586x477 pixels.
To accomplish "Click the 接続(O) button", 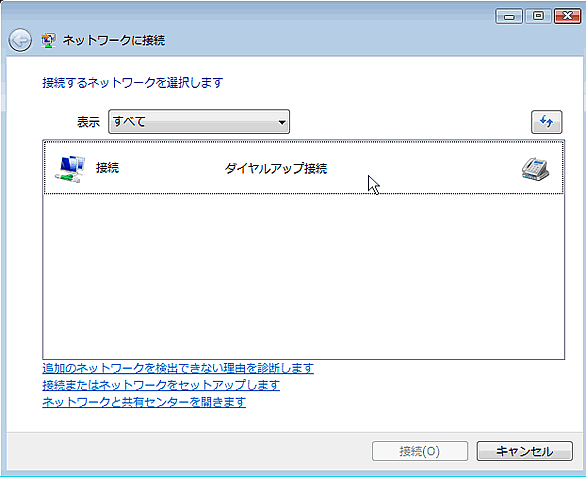I will click(x=420, y=451).
